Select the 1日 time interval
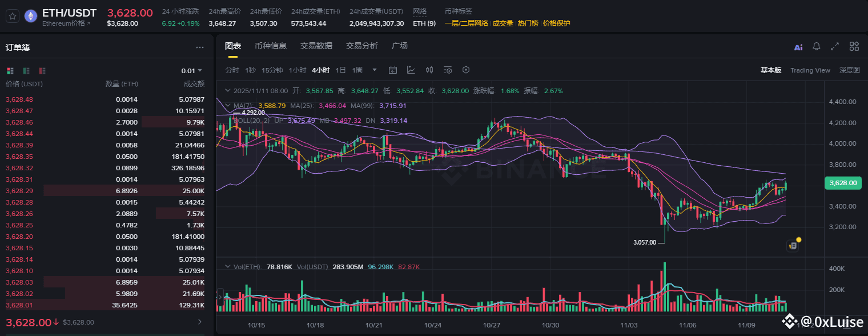This screenshot has height=336, width=868. 341,70
